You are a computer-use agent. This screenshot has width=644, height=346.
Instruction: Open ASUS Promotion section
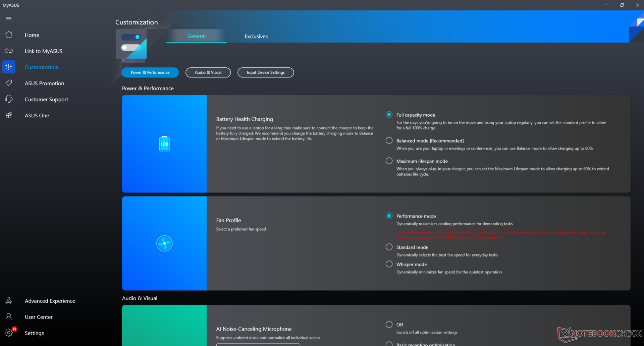coord(44,83)
